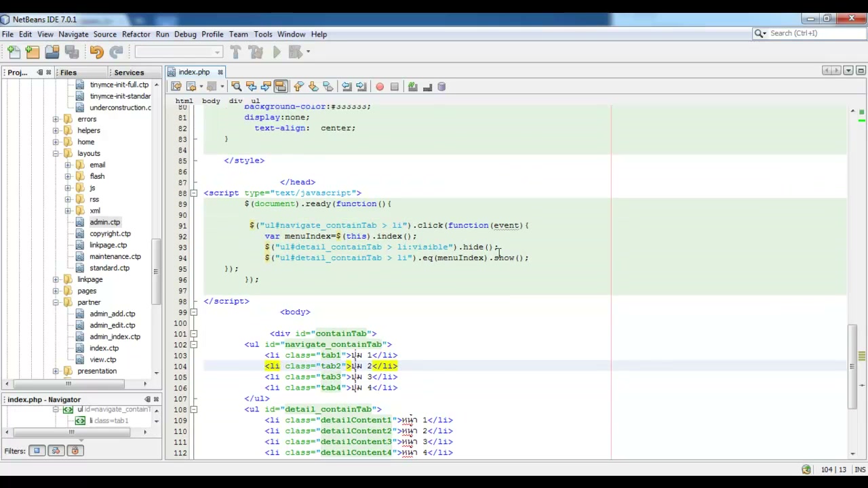This screenshot has height=488, width=868.
Task: Click the Navigator horizontal scrollbar thumb
Action: click(71, 432)
